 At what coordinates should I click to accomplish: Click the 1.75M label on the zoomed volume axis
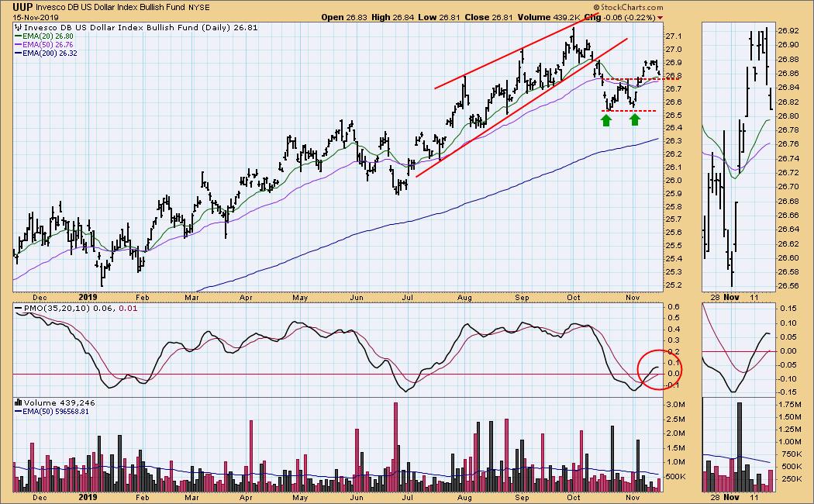(791, 404)
